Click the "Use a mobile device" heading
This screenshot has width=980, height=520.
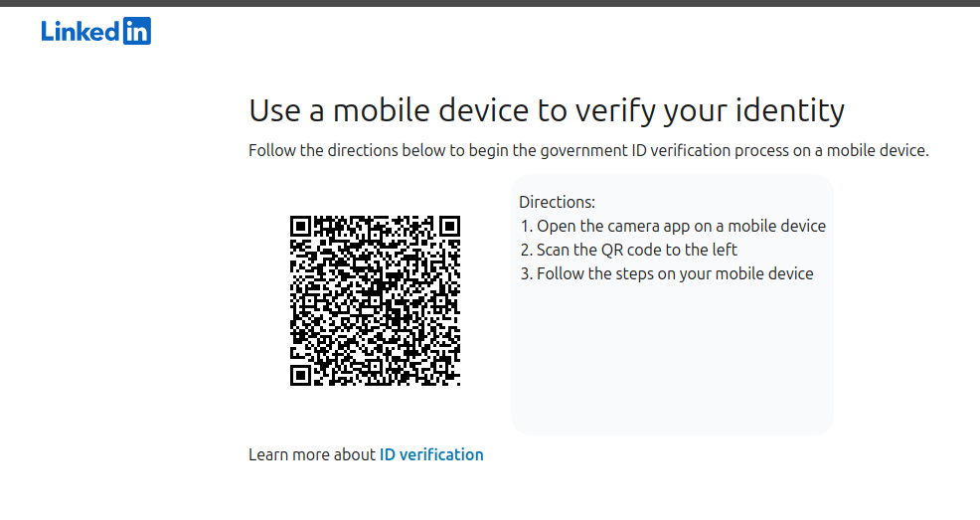pyautogui.click(x=547, y=110)
